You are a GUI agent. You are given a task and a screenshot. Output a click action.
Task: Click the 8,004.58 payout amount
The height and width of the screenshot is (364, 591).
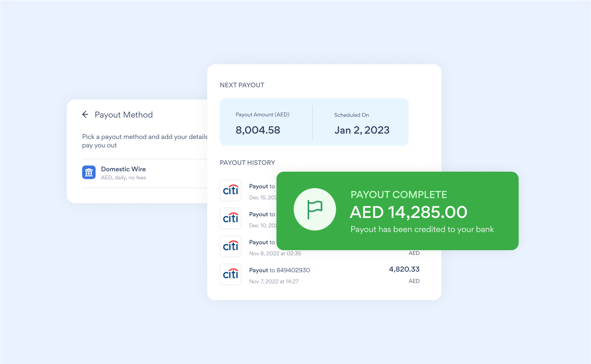pos(258,130)
